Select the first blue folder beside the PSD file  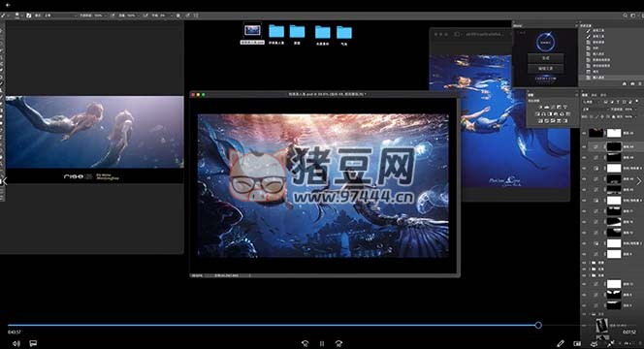tap(276, 31)
